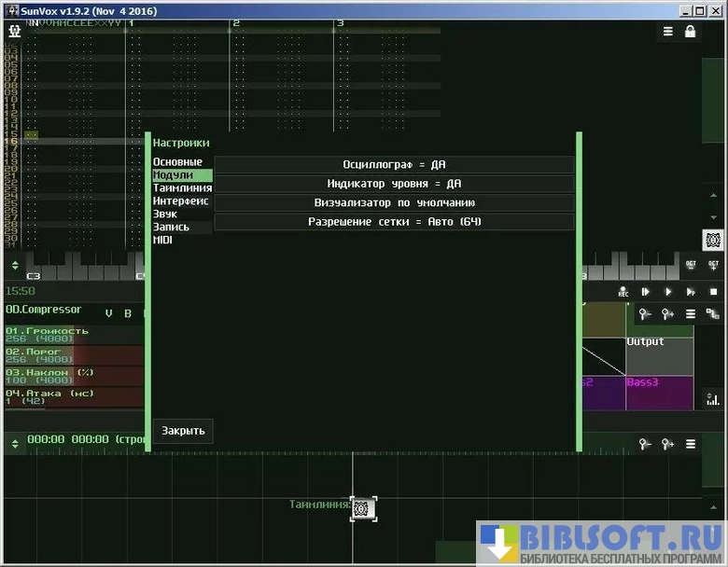The height and width of the screenshot is (567, 728).
Task: Adjust the 01.Громкость controller slider
Action: coord(73,334)
